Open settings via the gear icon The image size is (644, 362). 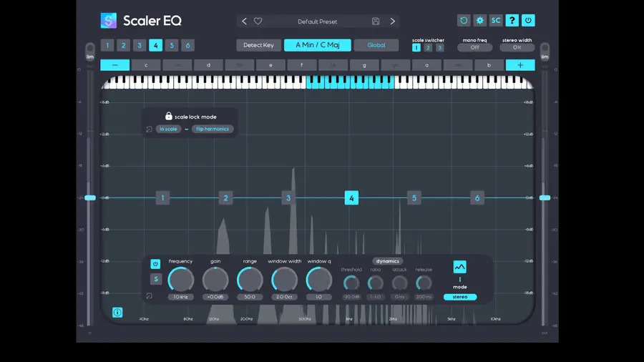click(x=479, y=21)
